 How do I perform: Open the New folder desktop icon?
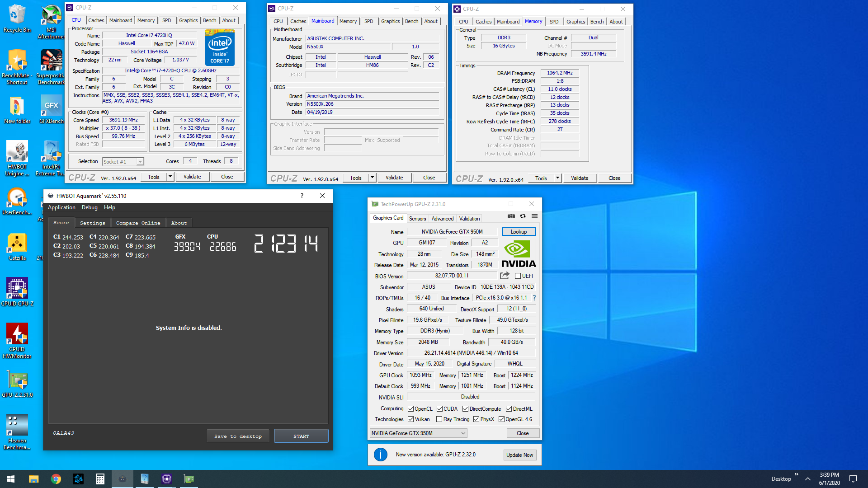coord(17,110)
